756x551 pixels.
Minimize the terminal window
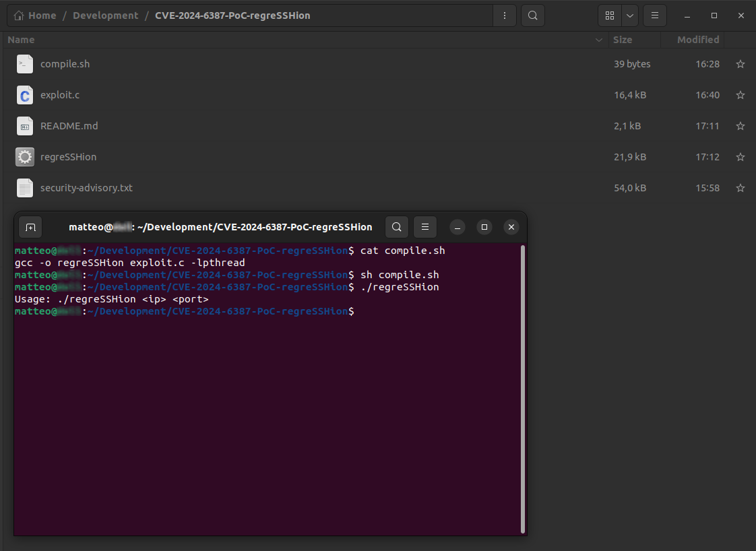(x=458, y=227)
